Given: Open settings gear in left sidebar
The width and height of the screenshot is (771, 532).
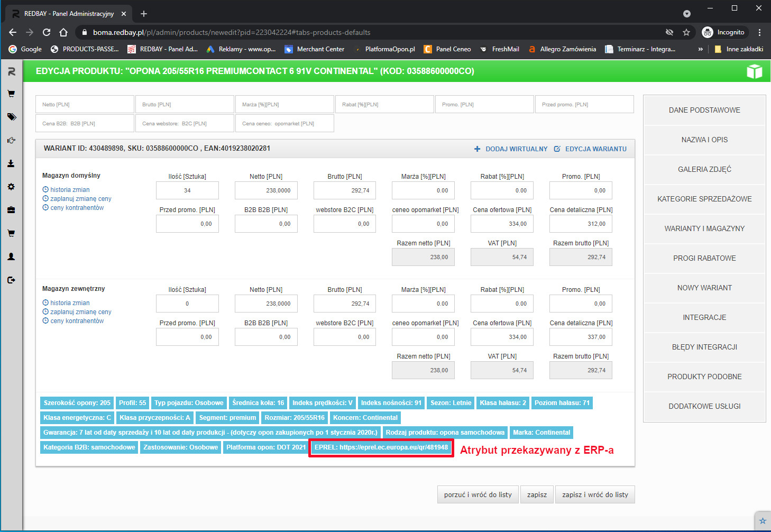Looking at the screenshot, I should click(11, 187).
